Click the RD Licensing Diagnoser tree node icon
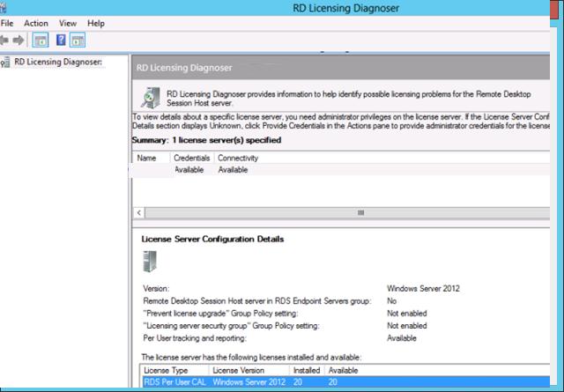 [6, 62]
